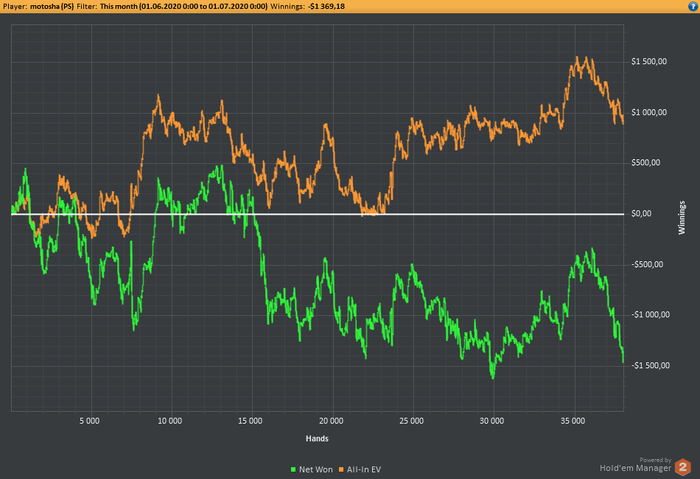The width and height of the screenshot is (700, 479).
Task: Click the $1 000,00 axis label
Action: click(x=649, y=112)
